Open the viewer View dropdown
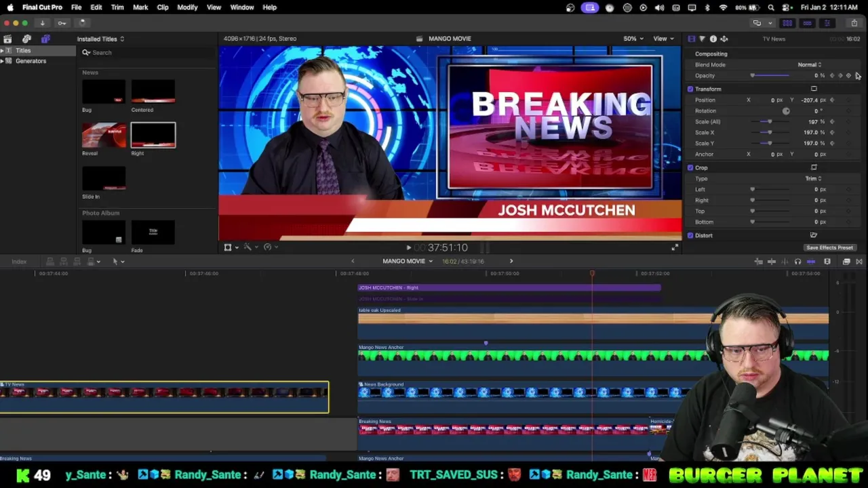 (x=663, y=39)
